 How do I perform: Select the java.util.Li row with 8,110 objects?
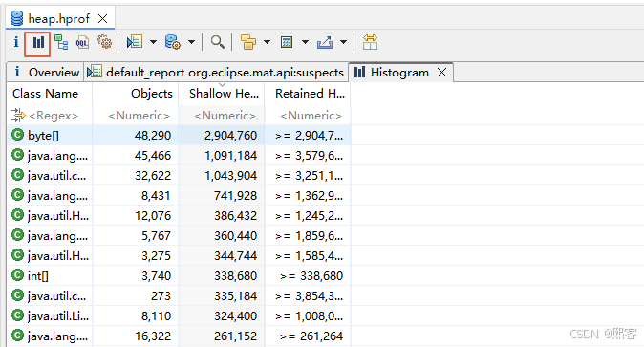(x=179, y=316)
